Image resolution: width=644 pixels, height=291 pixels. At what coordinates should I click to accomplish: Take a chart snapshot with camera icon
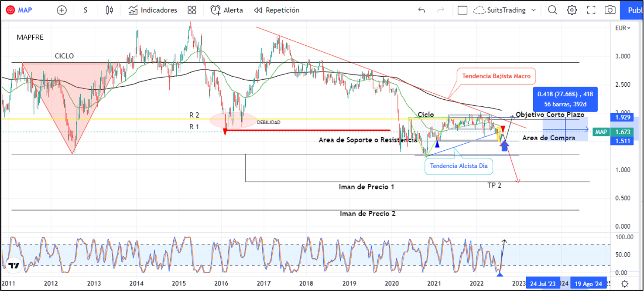point(610,10)
